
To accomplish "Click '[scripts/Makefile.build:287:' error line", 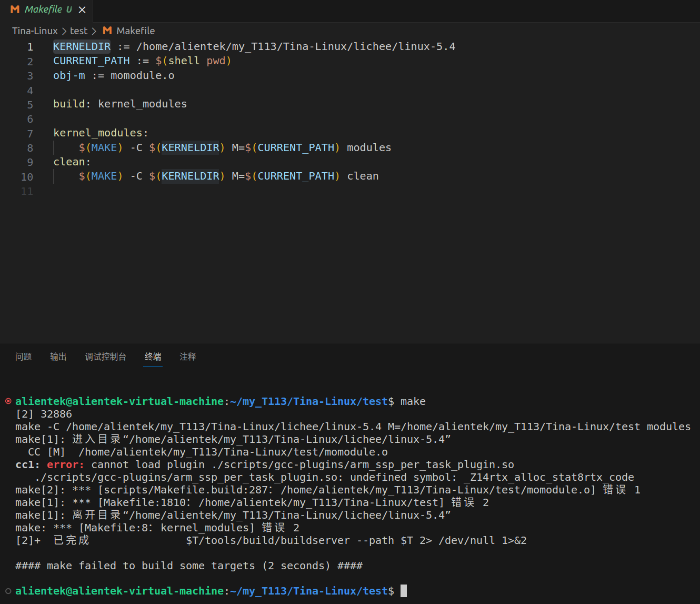I will (x=328, y=490).
